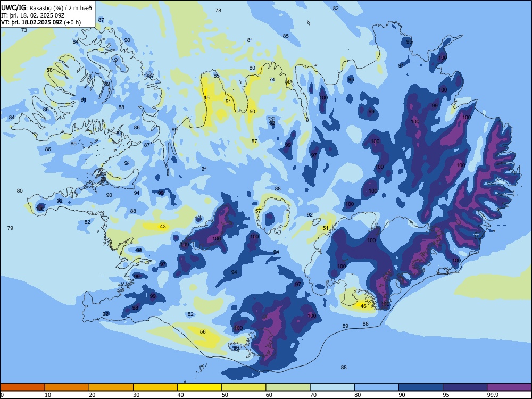Click the '99.9' legend scale label
Viewport: 532px width, 399px height.
pyautogui.click(x=493, y=395)
